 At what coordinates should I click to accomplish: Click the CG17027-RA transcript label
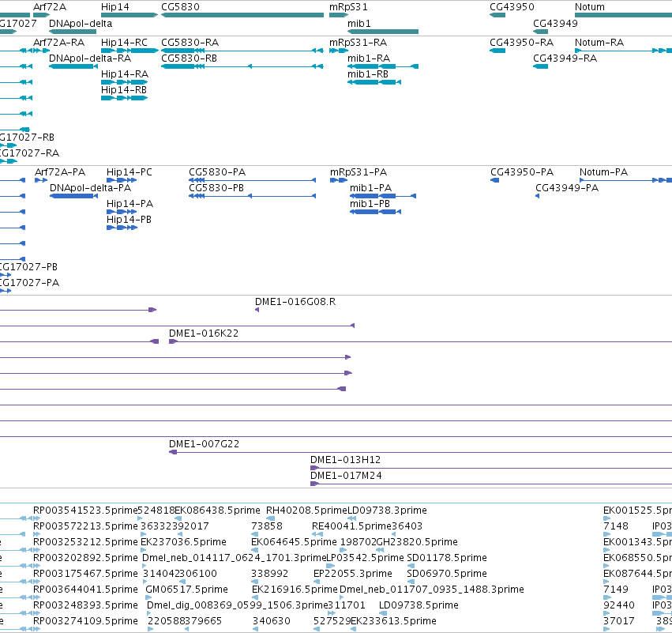point(29,153)
